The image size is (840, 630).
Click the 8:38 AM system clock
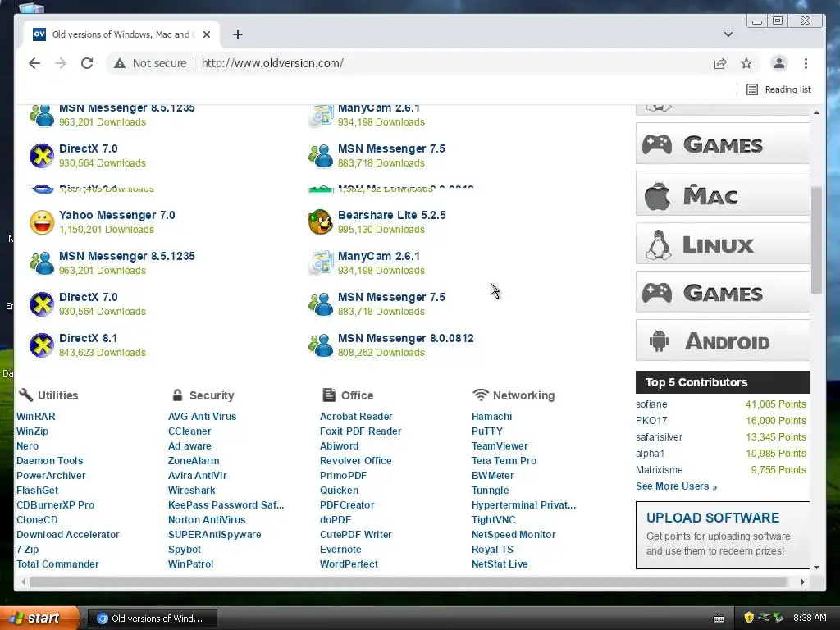click(810, 619)
